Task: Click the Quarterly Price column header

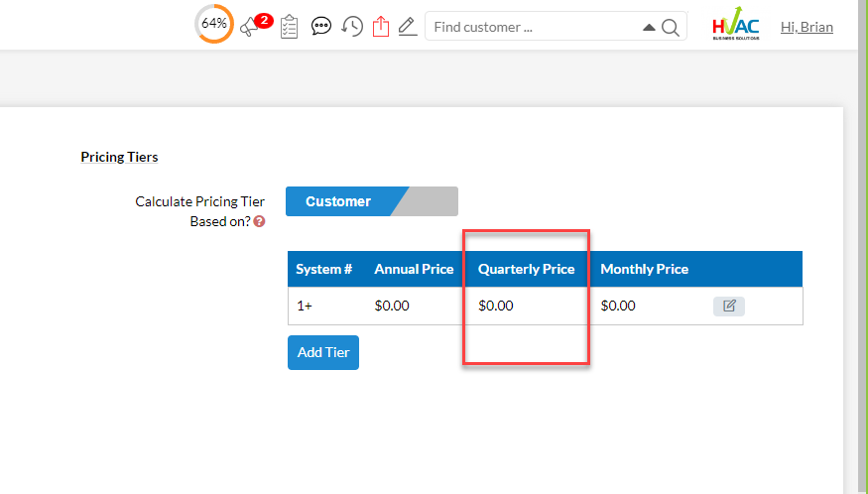Action: [x=527, y=269]
